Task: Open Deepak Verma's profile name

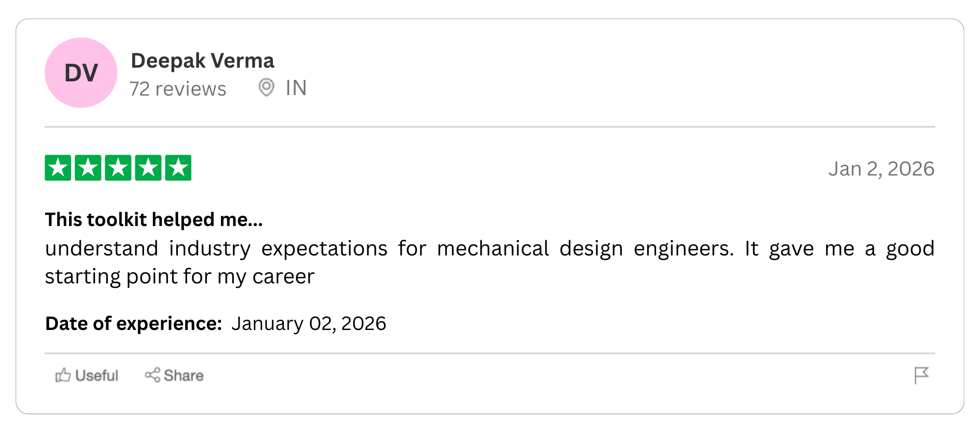Action: 202,61
